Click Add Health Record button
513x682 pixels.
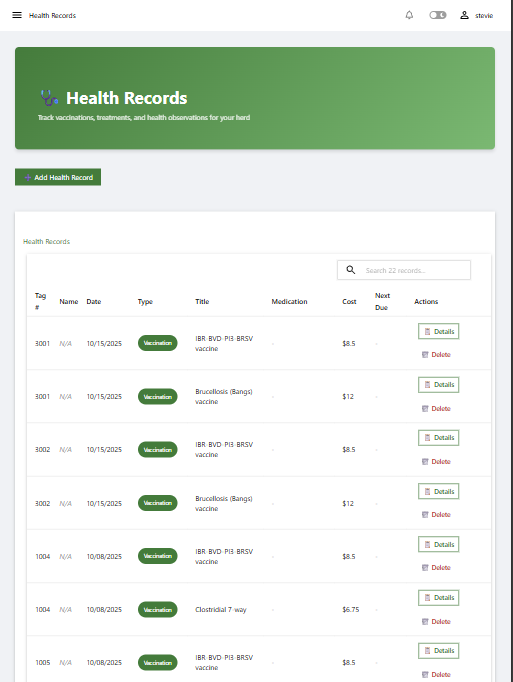pyautogui.click(x=58, y=177)
